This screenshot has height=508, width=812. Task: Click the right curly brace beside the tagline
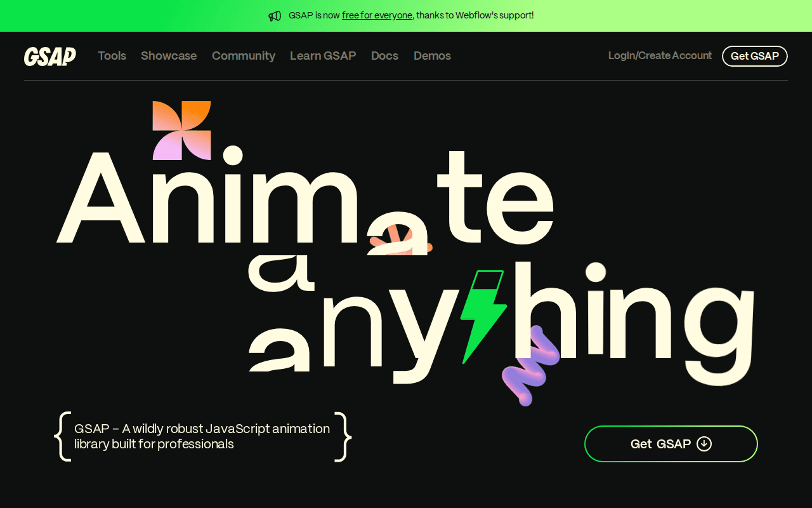[x=343, y=436]
